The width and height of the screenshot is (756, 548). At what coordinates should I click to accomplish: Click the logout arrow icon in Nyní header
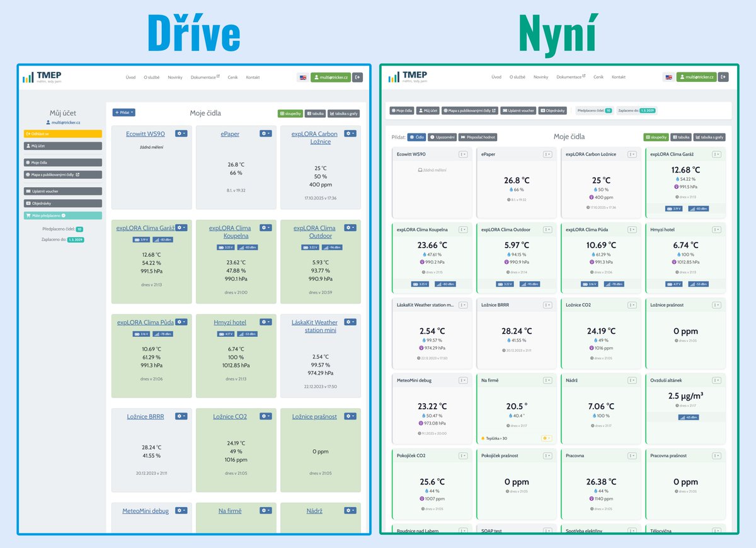(x=723, y=77)
